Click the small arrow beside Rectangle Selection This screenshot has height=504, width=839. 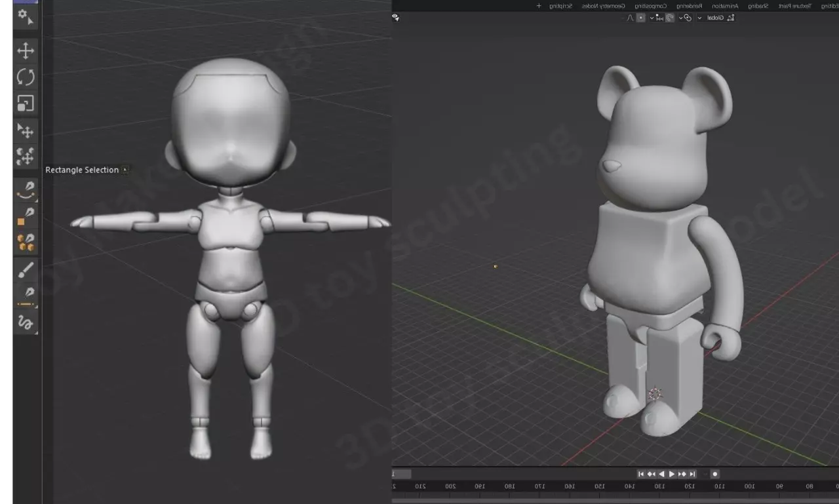125,170
